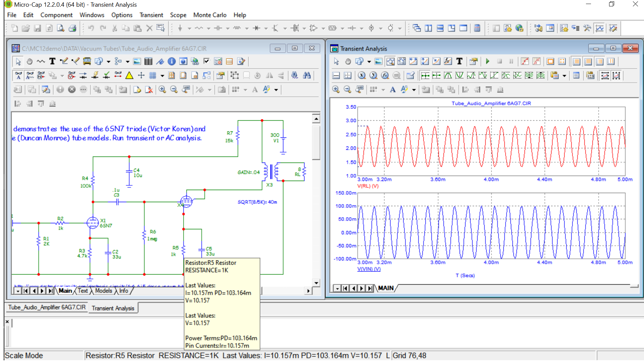The height and width of the screenshot is (362, 644).
Task: Toggle Node Numbers display in the schematic toolbar
Action: coord(41,75)
